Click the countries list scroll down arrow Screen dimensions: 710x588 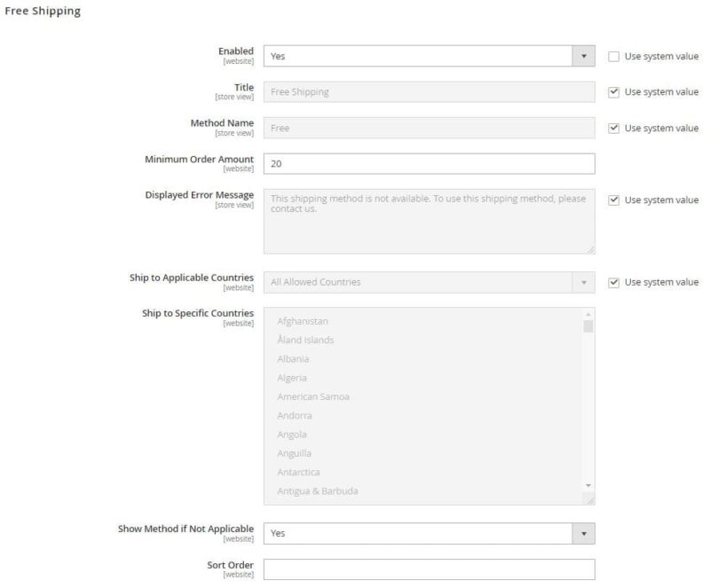[588, 485]
